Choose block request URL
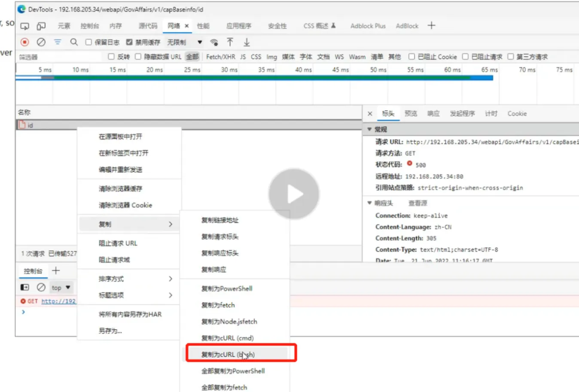The height and width of the screenshot is (392, 579). 118,243
